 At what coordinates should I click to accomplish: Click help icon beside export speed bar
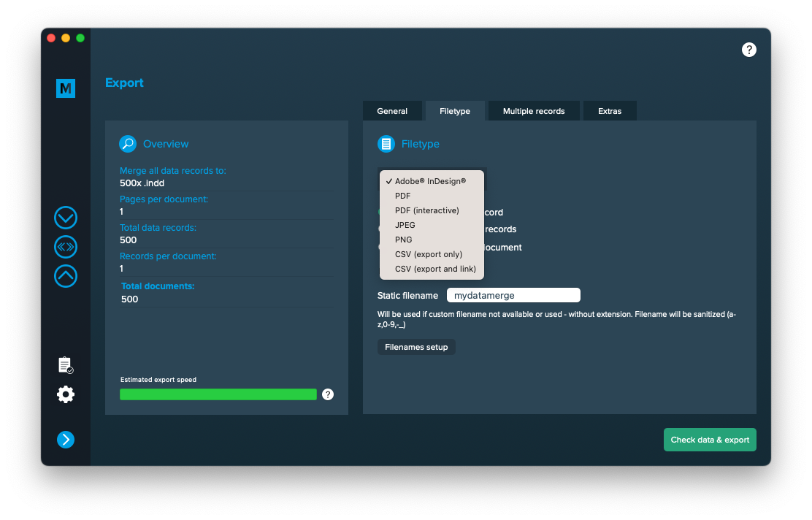coord(328,394)
